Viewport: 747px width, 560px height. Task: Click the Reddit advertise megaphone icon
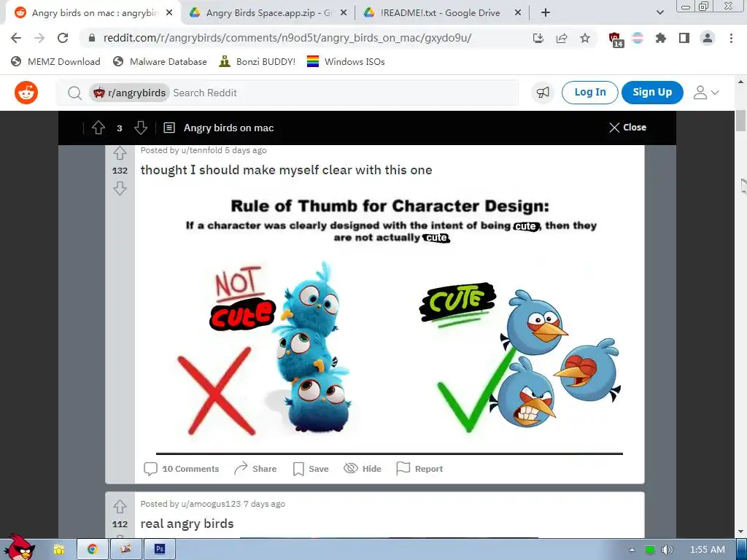[x=543, y=93]
